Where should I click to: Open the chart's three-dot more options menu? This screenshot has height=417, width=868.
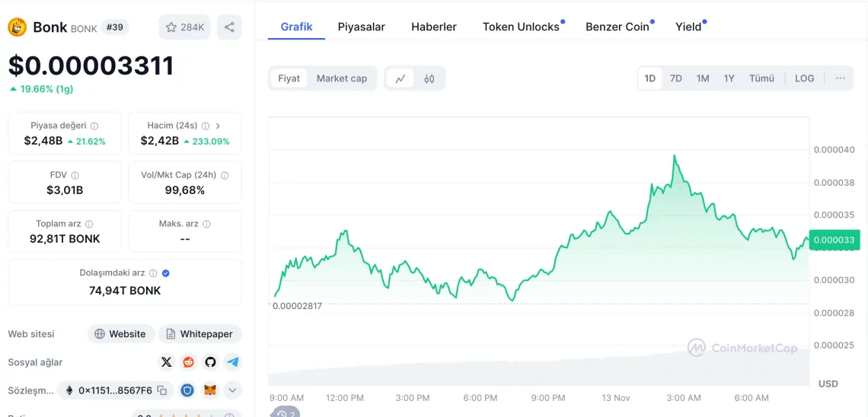point(841,78)
